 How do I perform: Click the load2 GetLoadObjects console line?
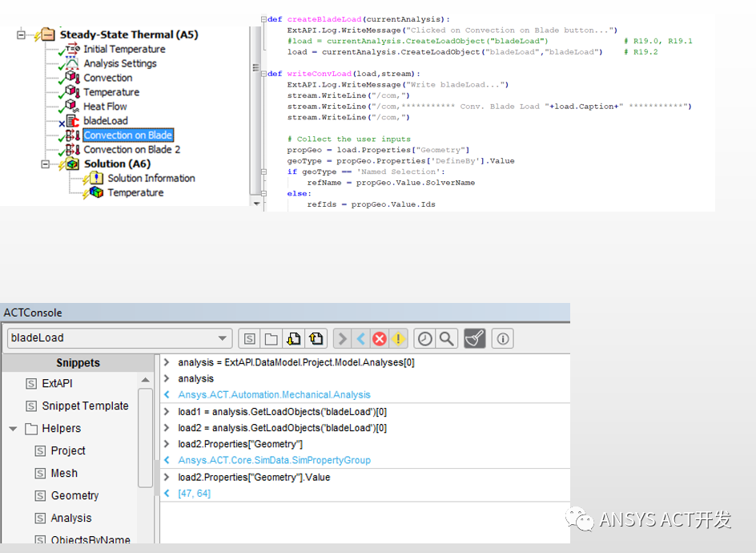click(282, 428)
